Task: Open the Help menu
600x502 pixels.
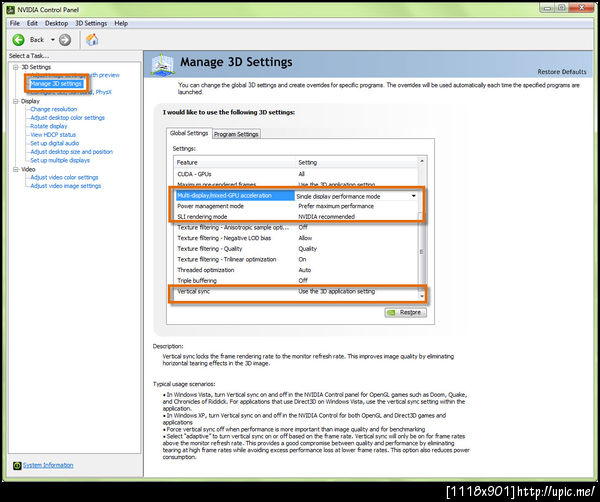Action: coord(121,23)
